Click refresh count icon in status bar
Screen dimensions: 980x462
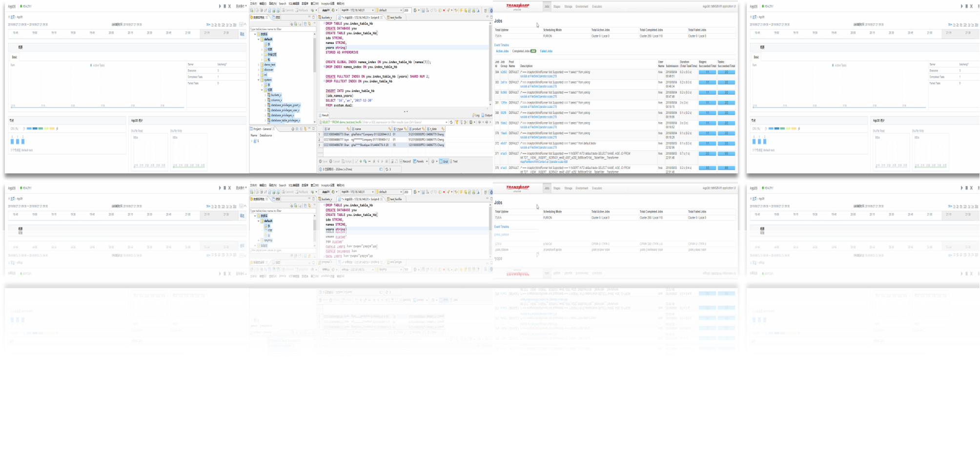(387, 169)
